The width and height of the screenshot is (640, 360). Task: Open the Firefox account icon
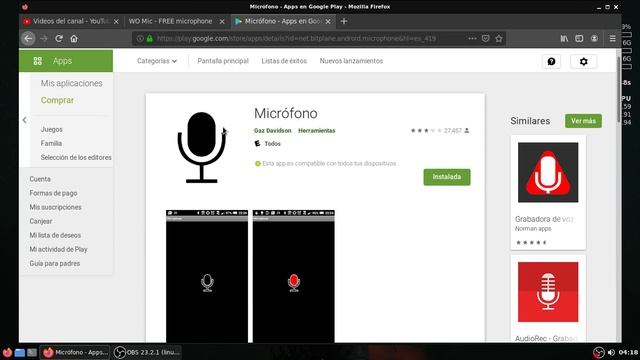click(x=594, y=38)
